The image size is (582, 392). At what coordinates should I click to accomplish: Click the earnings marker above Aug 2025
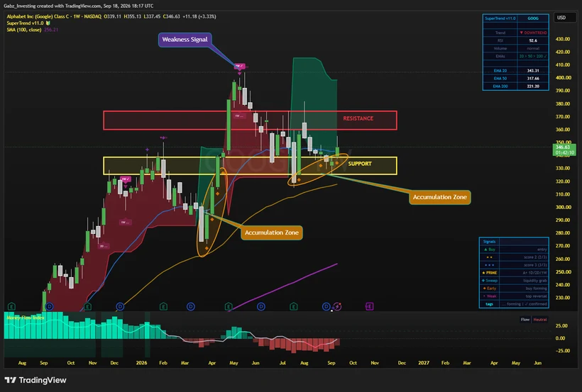11,307
